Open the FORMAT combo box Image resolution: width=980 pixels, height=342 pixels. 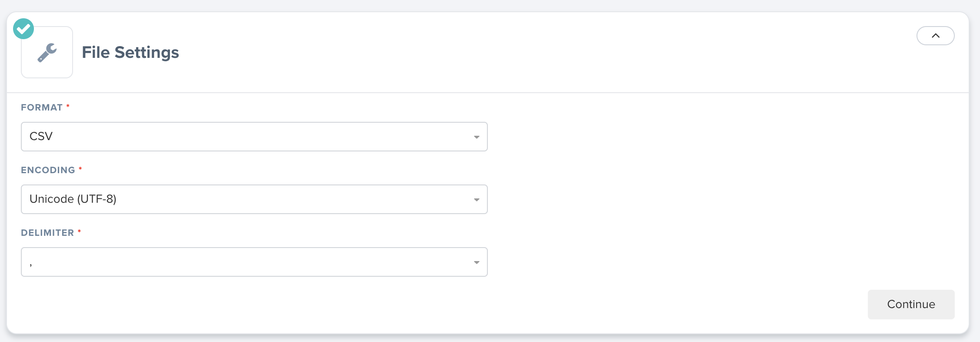point(254,137)
